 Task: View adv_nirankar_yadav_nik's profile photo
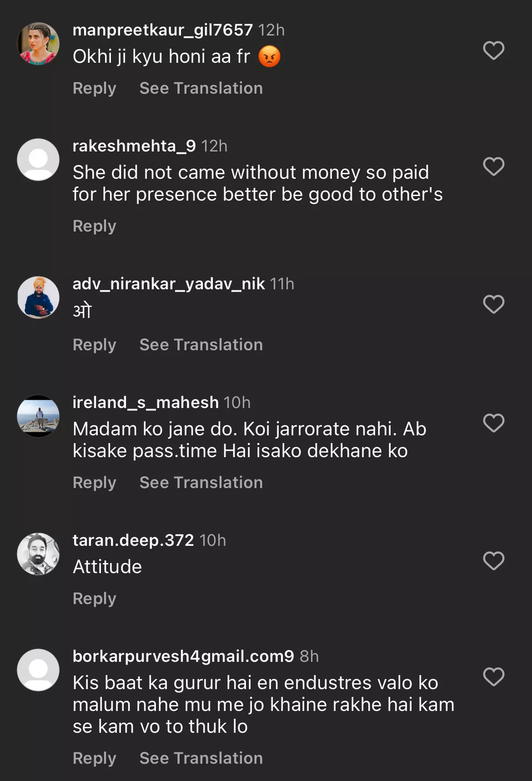38,297
